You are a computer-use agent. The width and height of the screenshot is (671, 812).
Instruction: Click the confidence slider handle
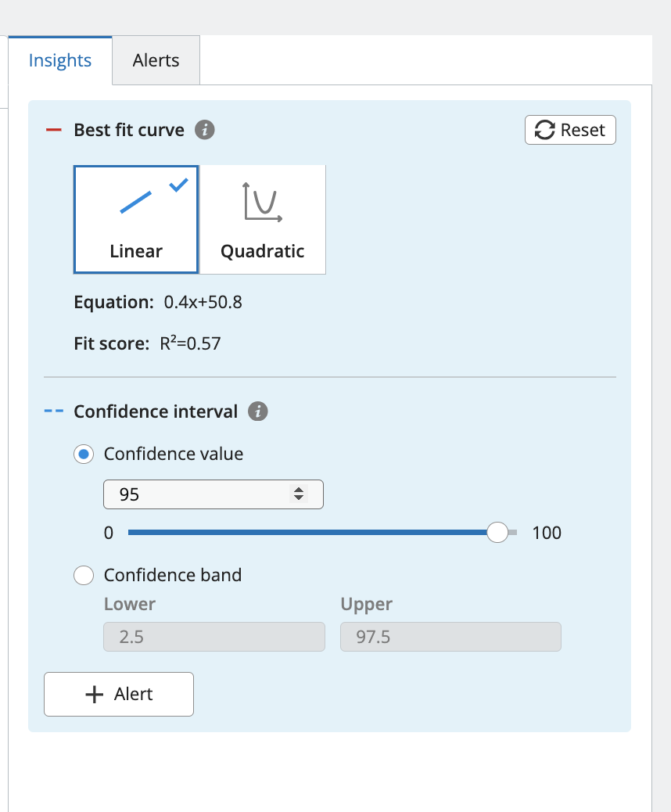click(497, 533)
